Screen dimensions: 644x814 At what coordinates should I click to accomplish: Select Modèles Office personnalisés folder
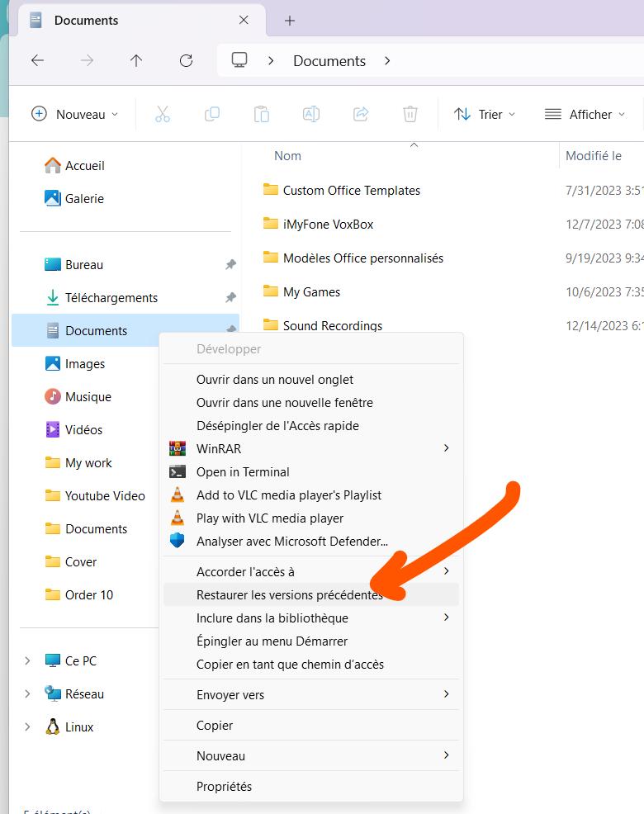tap(353, 258)
